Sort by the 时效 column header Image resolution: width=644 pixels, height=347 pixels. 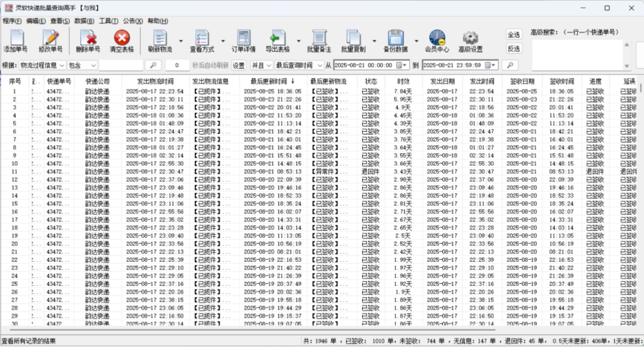pos(403,81)
